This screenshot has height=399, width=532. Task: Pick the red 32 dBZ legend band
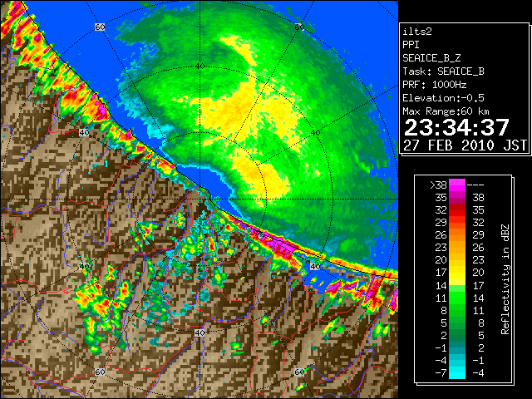click(457, 210)
